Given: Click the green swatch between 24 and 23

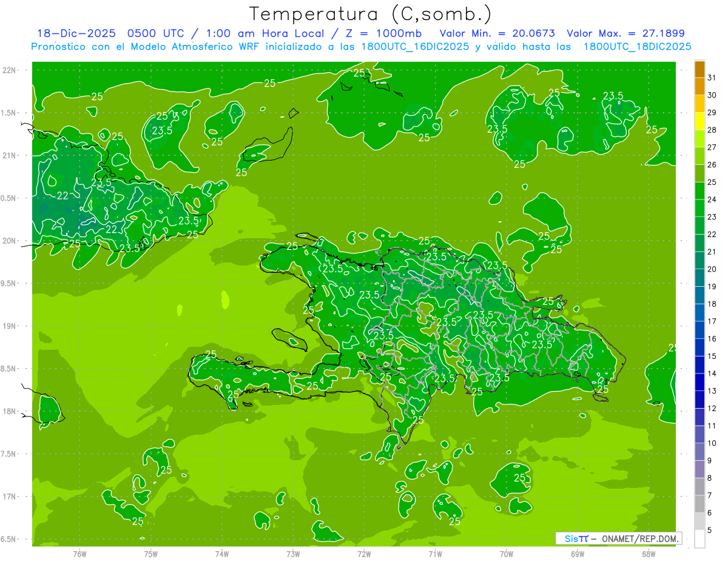Looking at the screenshot, I should pyautogui.click(x=699, y=209).
